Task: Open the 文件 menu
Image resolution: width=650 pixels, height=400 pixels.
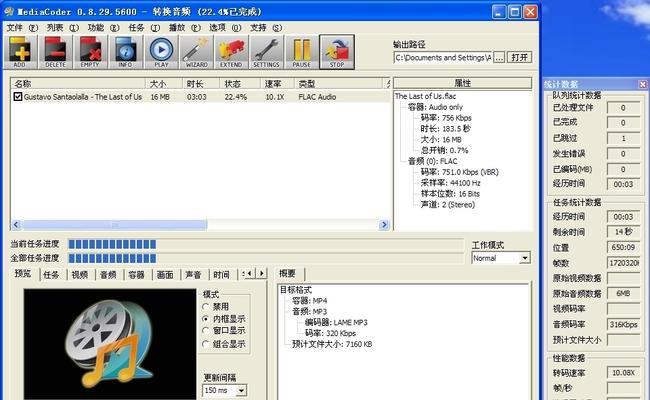Action: pyautogui.click(x=22, y=28)
